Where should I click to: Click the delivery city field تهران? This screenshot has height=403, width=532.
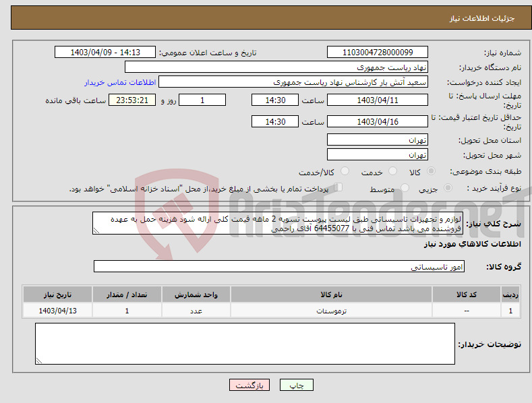378,155
